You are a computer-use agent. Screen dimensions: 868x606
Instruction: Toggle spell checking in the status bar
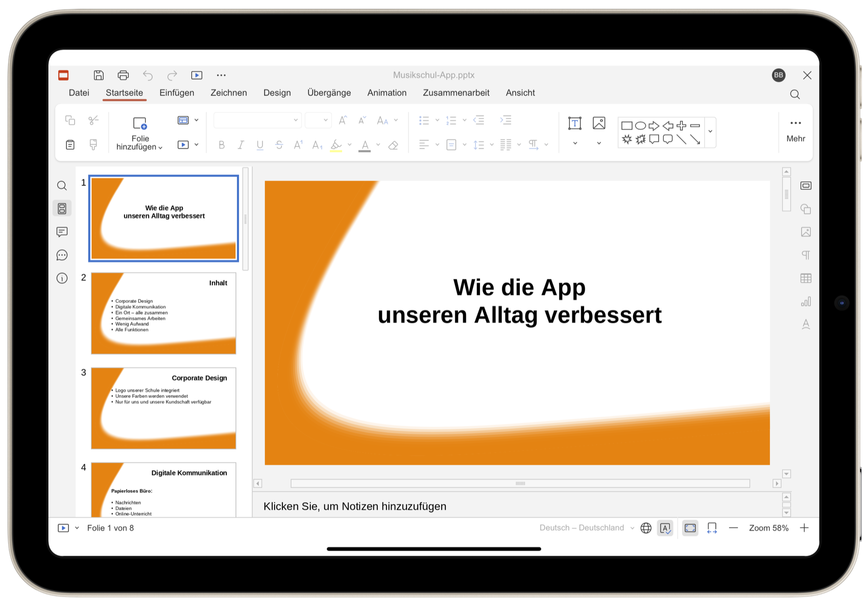(x=665, y=528)
